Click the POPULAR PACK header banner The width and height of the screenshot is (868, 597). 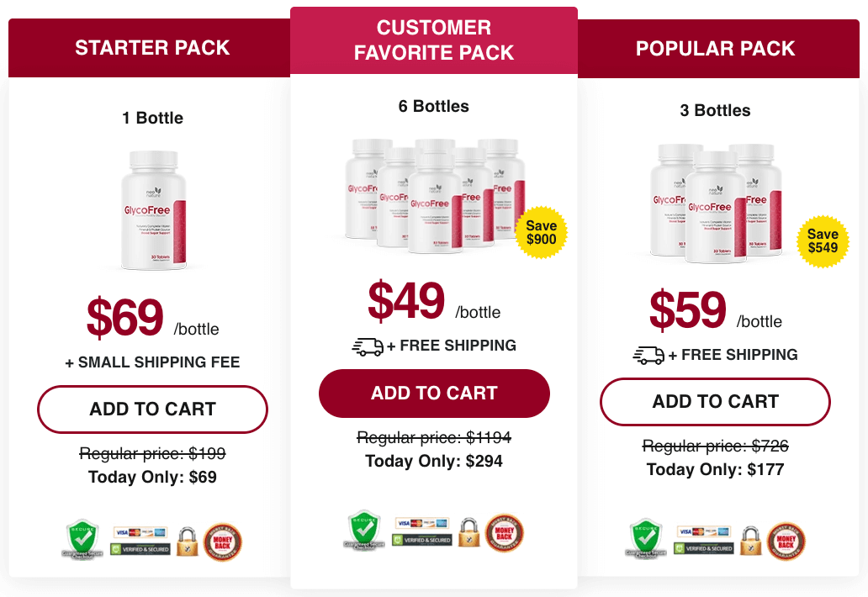715,48
